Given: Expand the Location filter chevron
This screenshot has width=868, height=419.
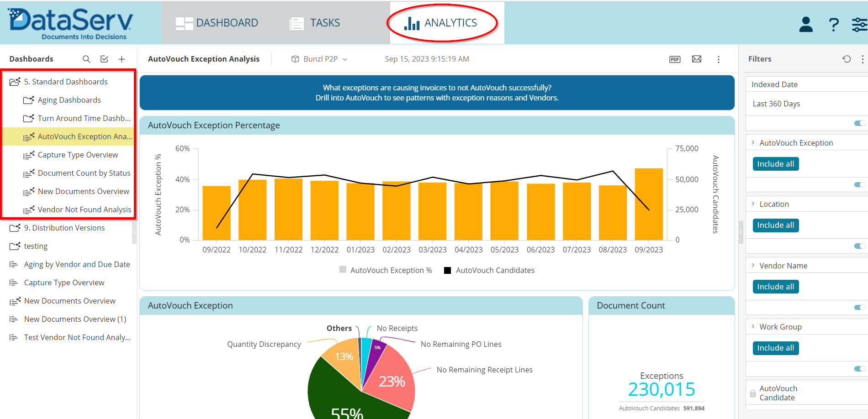Looking at the screenshot, I should point(753,204).
